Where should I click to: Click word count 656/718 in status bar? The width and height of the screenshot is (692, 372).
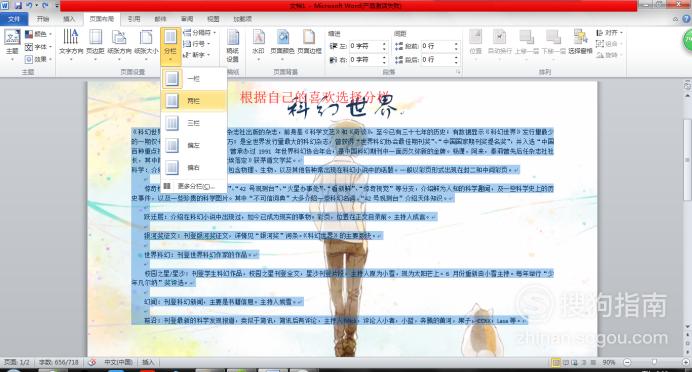click(x=59, y=362)
